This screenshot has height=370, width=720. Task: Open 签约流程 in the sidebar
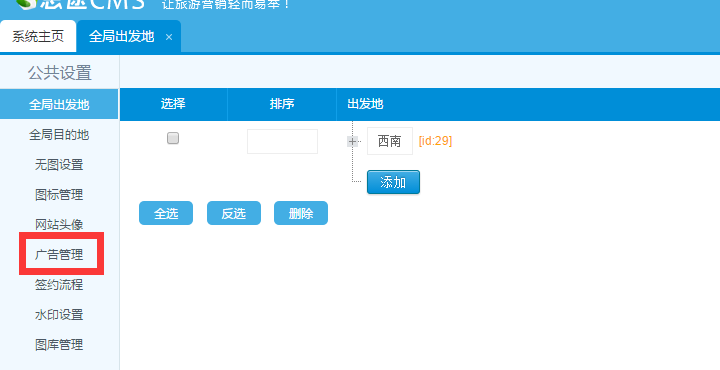pyautogui.click(x=59, y=284)
